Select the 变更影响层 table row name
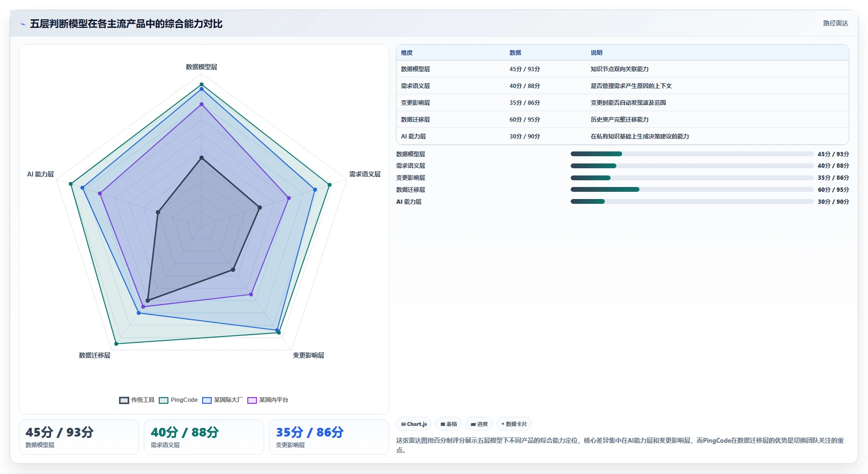The width and height of the screenshot is (868, 474). (x=416, y=103)
